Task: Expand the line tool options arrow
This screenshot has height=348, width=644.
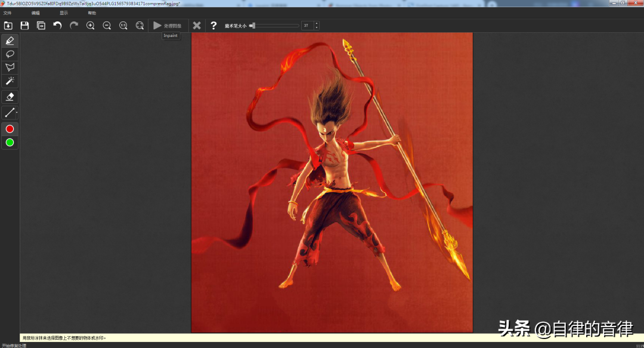Action: point(17,112)
